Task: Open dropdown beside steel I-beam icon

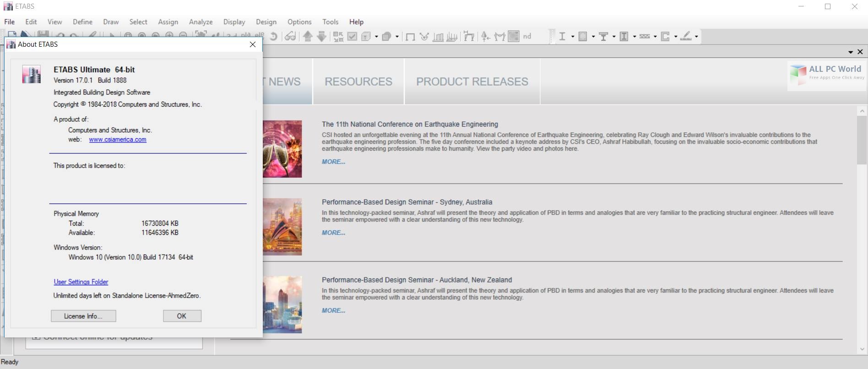Action: (x=572, y=37)
